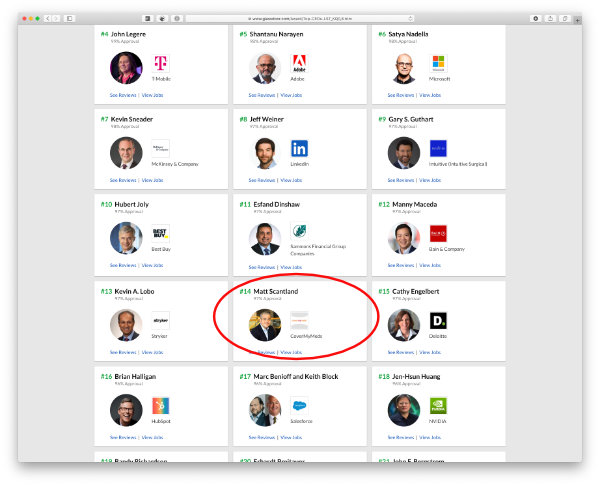
Task: Open See Reviews for Cathy Engelbert
Action: click(x=401, y=352)
